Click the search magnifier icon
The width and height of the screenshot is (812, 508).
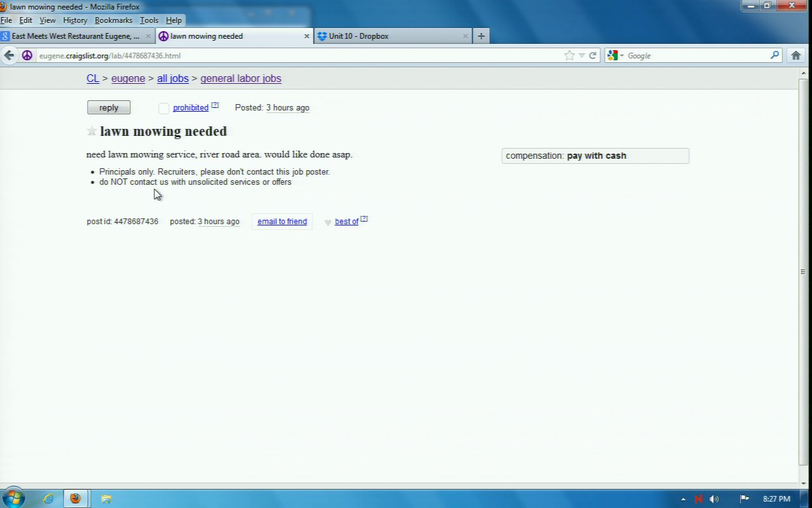pos(775,55)
